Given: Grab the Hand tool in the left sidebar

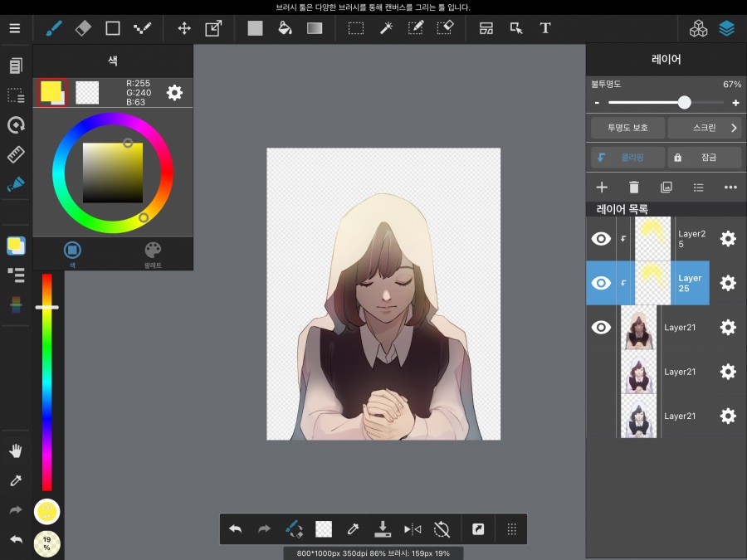Looking at the screenshot, I should point(14,450).
